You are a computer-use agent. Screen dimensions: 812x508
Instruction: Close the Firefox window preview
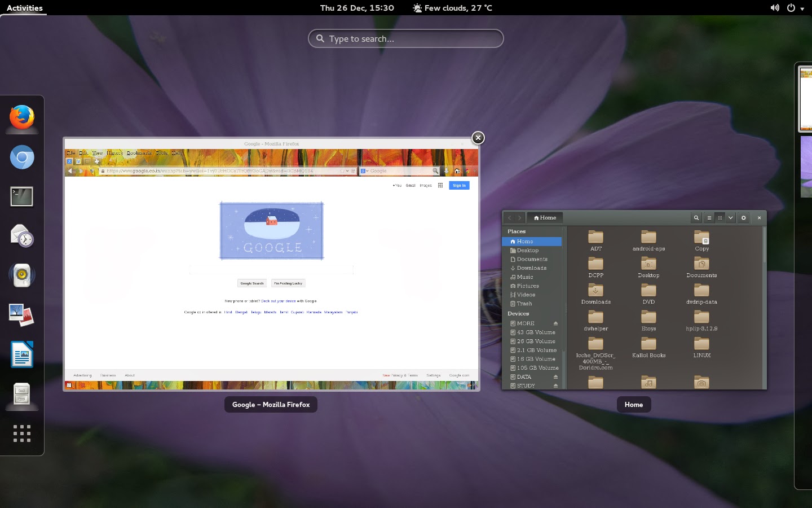click(478, 138)
